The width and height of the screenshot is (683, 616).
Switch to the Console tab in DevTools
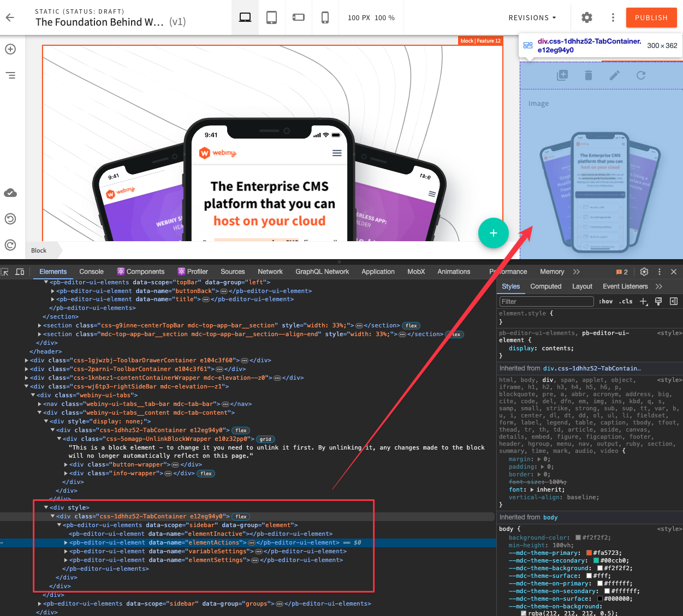91,271
